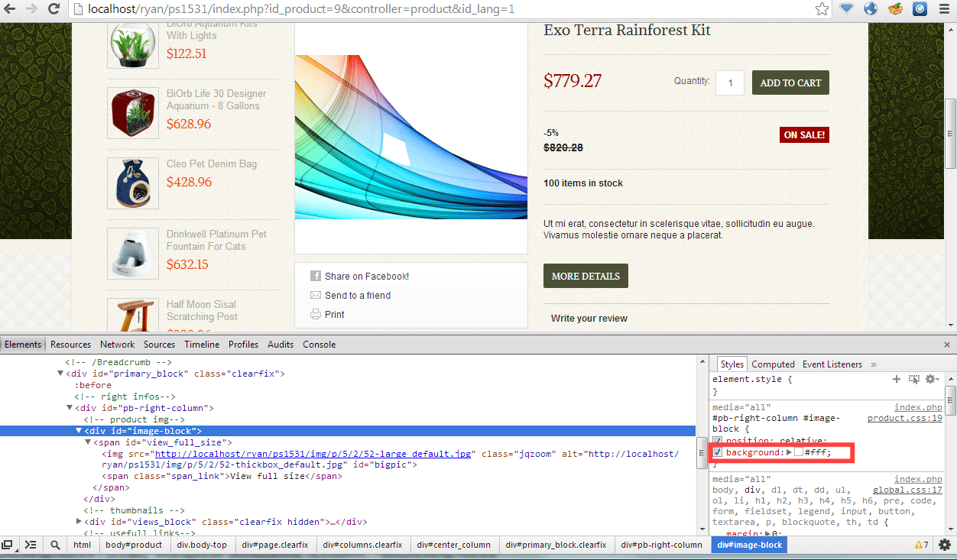This screenshot has width=957, height=560.
Task: Select body#product in the breadcrumb bar
Action: click(x=134, y=545)
